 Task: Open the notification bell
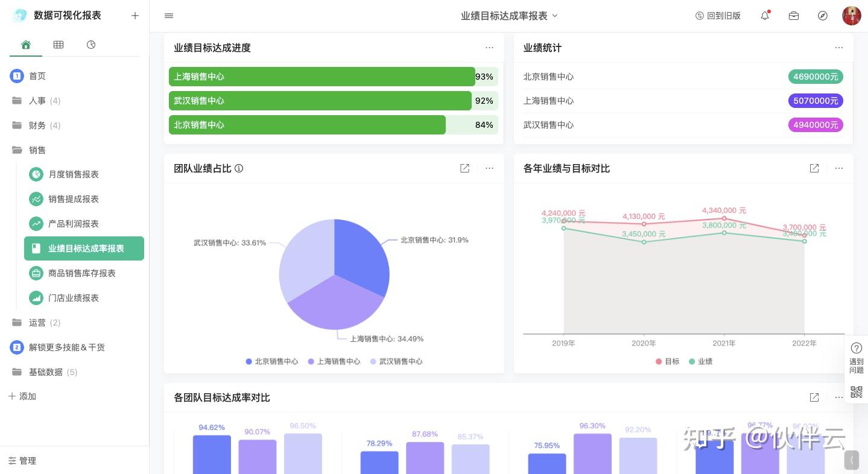765,16
